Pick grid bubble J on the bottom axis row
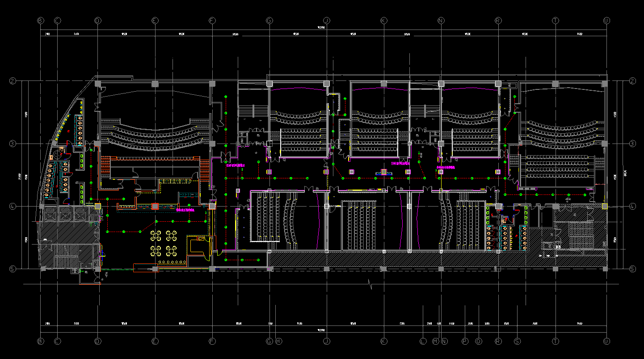This screenshot has width=644, height=359. coord(327,342)
